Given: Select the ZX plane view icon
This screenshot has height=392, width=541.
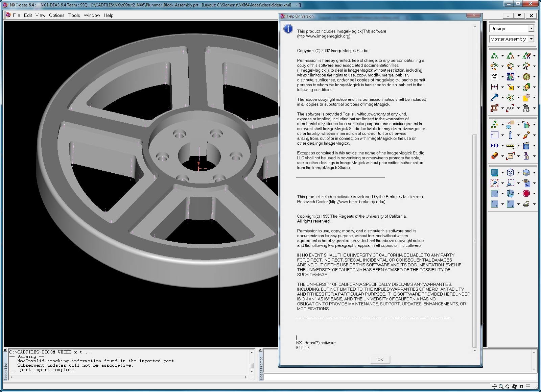Looking at the screenshot, I should (494, 194).
